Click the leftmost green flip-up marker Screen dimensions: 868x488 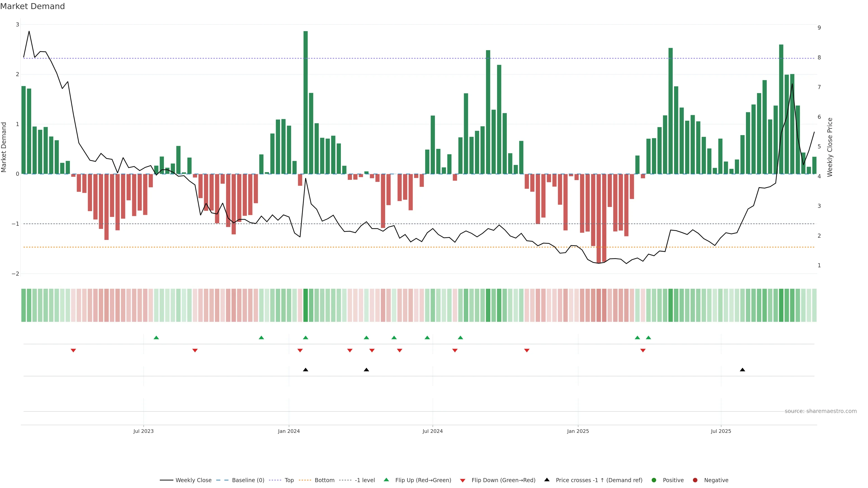[x=156, y=338]
